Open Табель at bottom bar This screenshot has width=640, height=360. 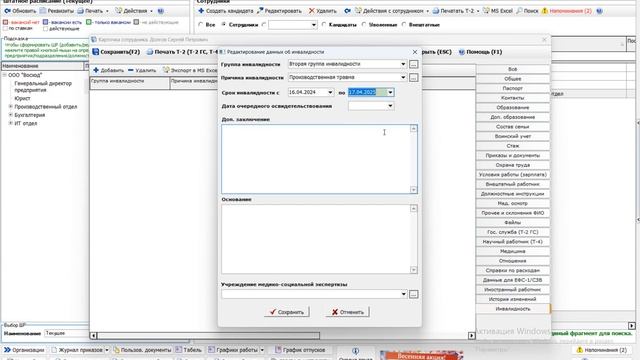[189, 350]
